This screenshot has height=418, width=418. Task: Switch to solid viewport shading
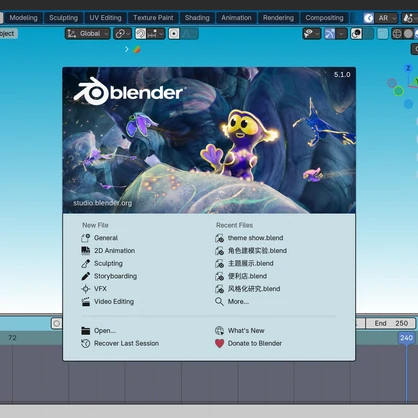click(408, 34)
